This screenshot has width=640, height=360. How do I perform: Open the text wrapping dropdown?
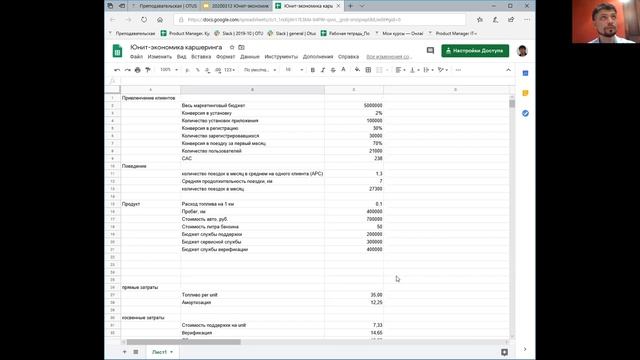(428, 70)
